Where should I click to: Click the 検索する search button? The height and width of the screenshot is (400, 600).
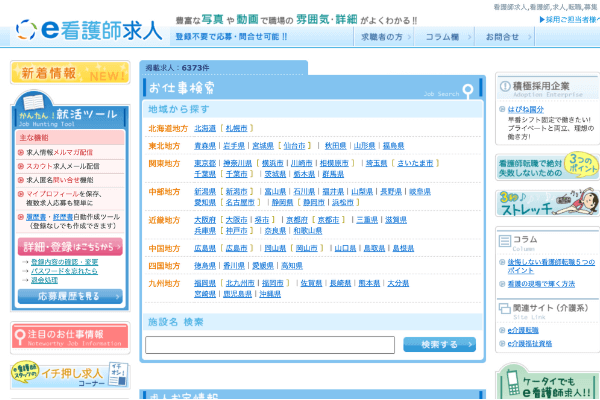coord(439,344)
